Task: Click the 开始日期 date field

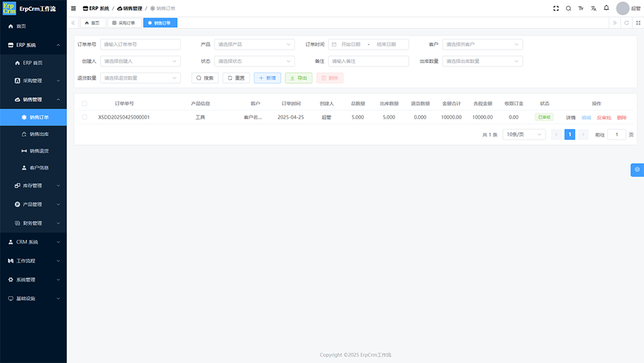Action: click(x=351, y=44)
